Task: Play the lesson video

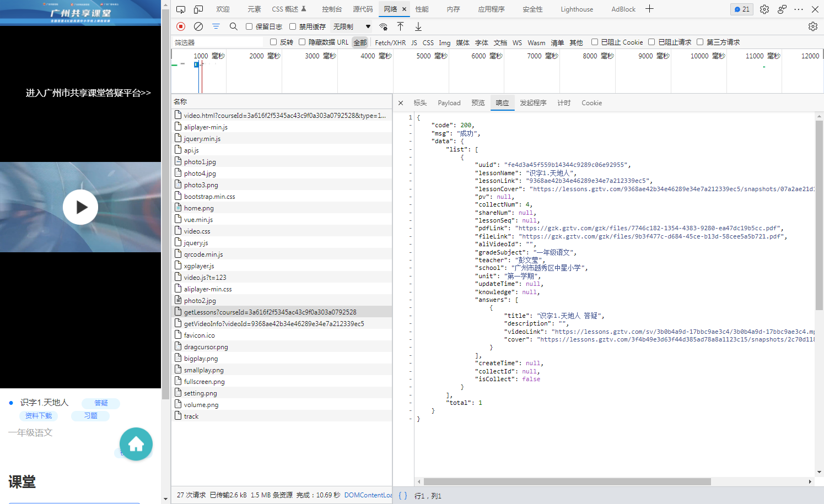Action: click(80, 207)
